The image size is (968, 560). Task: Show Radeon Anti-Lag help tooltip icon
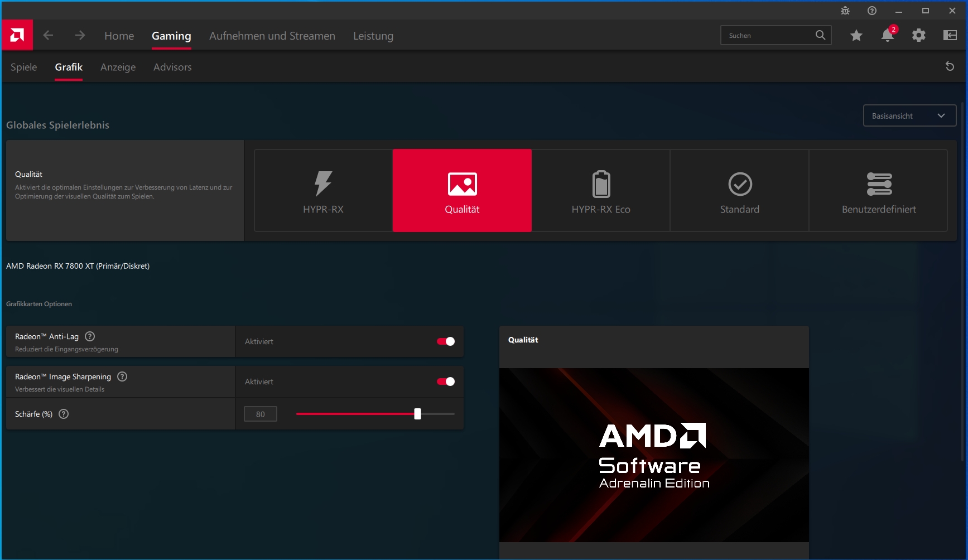tap(90, 336)
